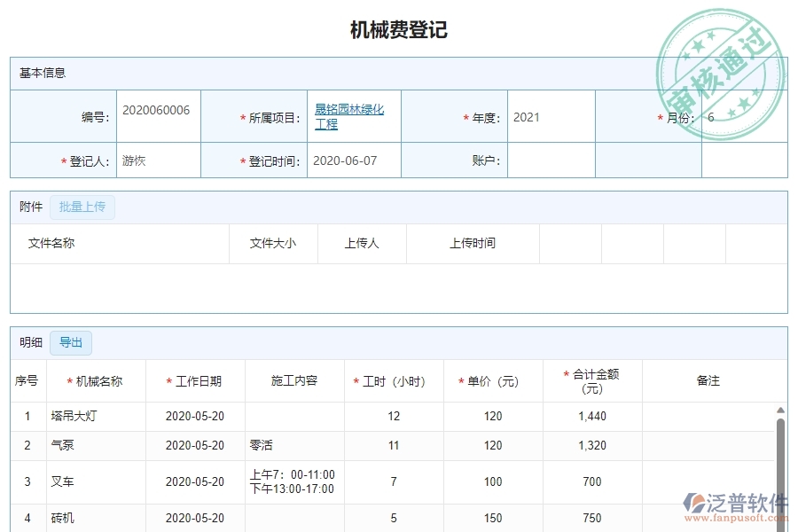Switch to the 明细 detail tab
The height and width of the screenshot is (532, 798).
[27, 342]
